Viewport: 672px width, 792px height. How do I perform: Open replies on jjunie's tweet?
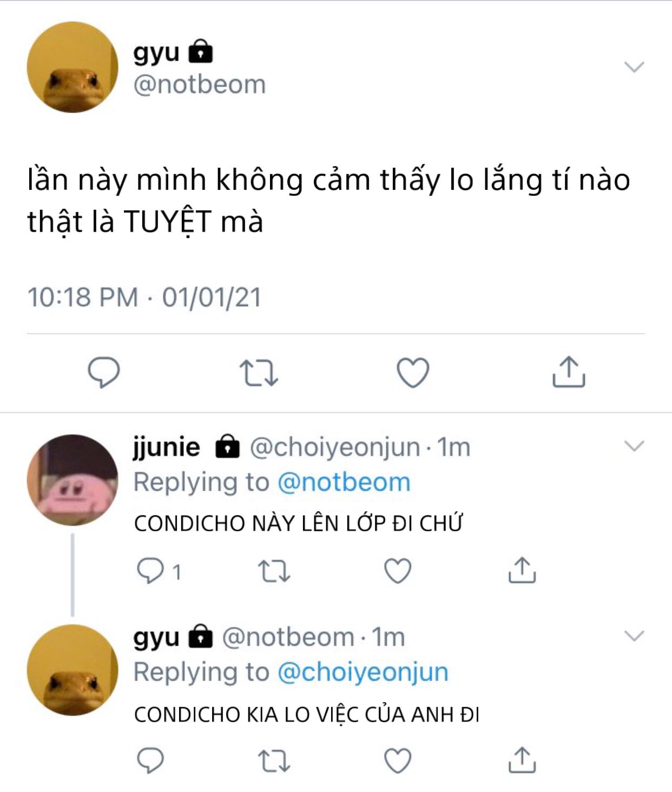(158, 571)
